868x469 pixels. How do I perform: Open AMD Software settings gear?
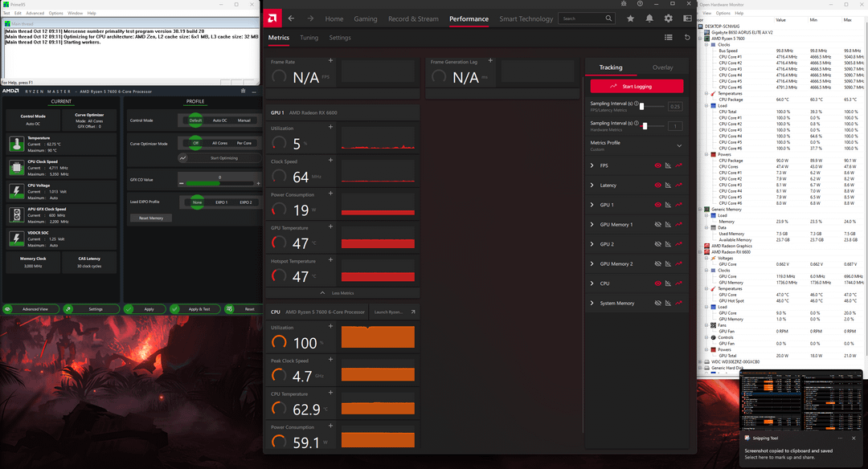[x=668, y=18]
